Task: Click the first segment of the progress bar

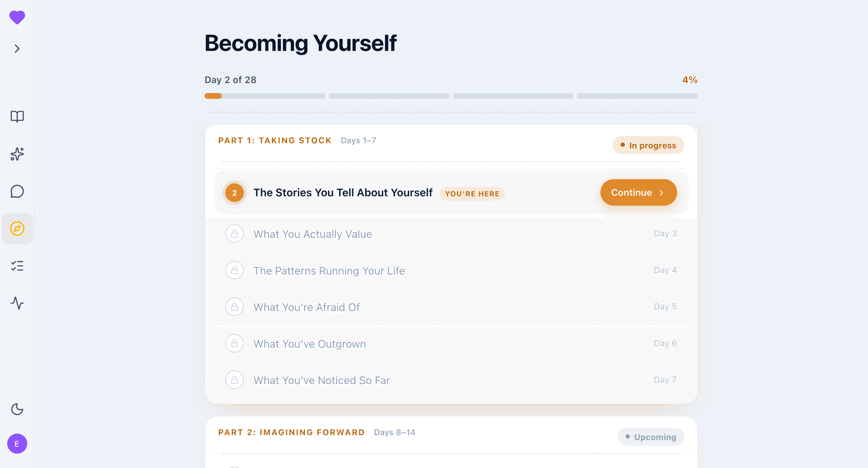Action: coord(265,96)
